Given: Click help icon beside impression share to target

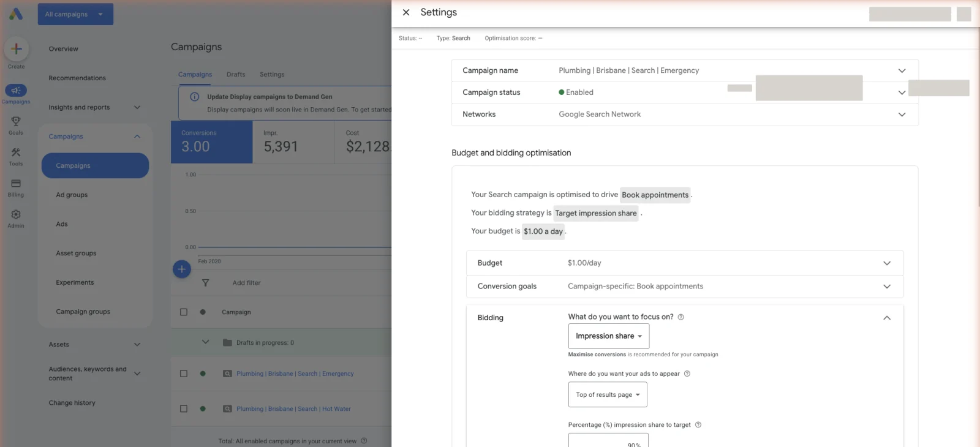Looking at the screenshot, I should pyautogui.click(x=698, y=425).
